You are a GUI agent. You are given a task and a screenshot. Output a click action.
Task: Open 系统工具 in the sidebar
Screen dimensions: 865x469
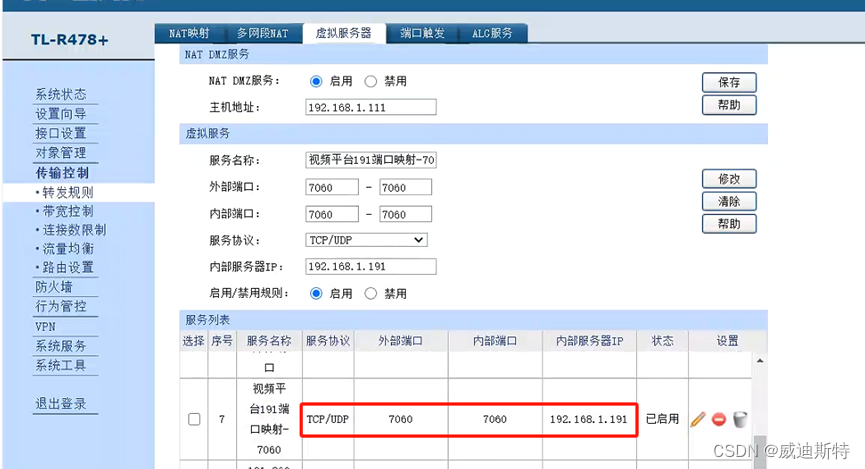(x=61, y=365)
